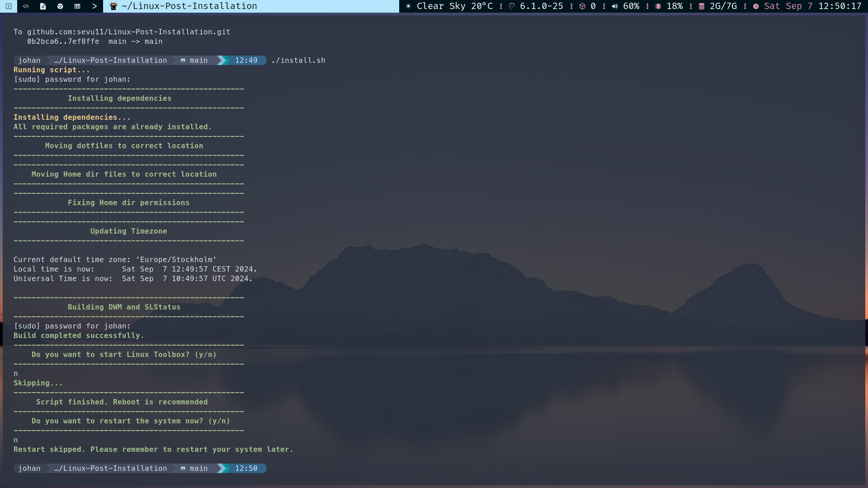Viewport: 868px width, 488px height.
Task: Click the kernel version 6.1.0-25
Action: click(542, 6)
